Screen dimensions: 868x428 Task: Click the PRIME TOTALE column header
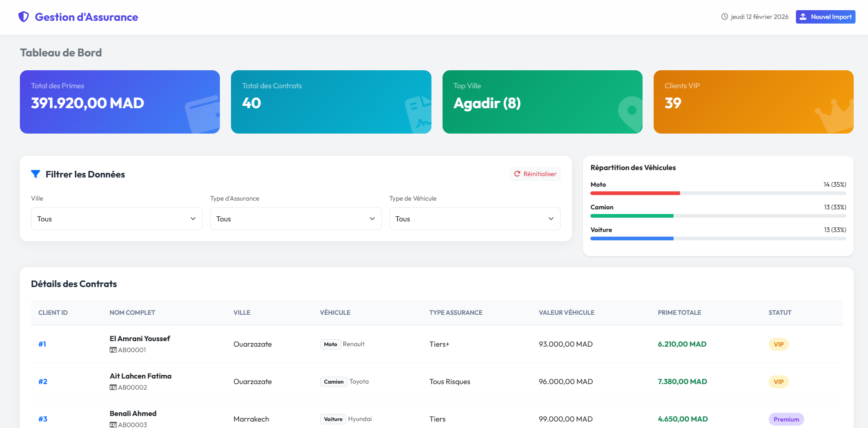click(x=679, y=313)
